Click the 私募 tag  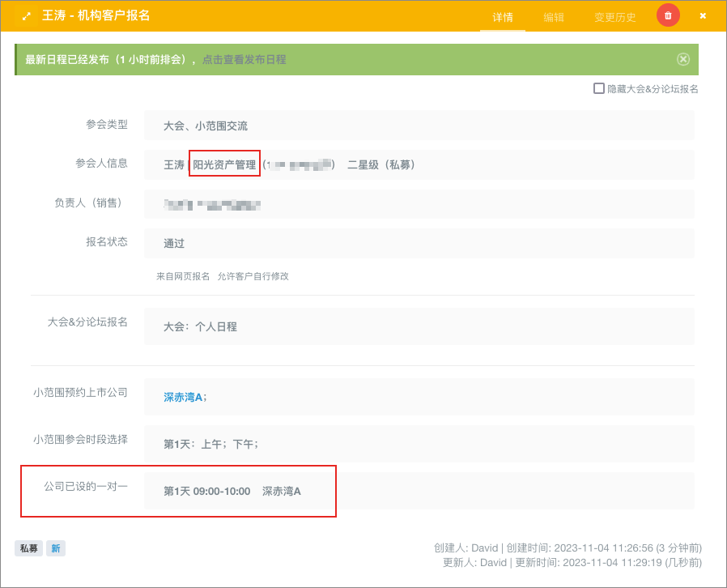coord(28,548)
